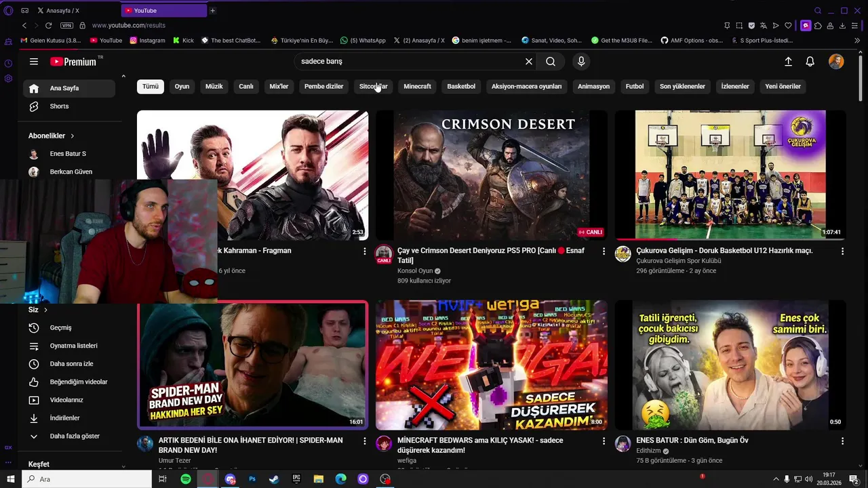Start voice search with microphone icon
Screen dimensions: 868x488
pyautogui.click(x=581, y=62)
